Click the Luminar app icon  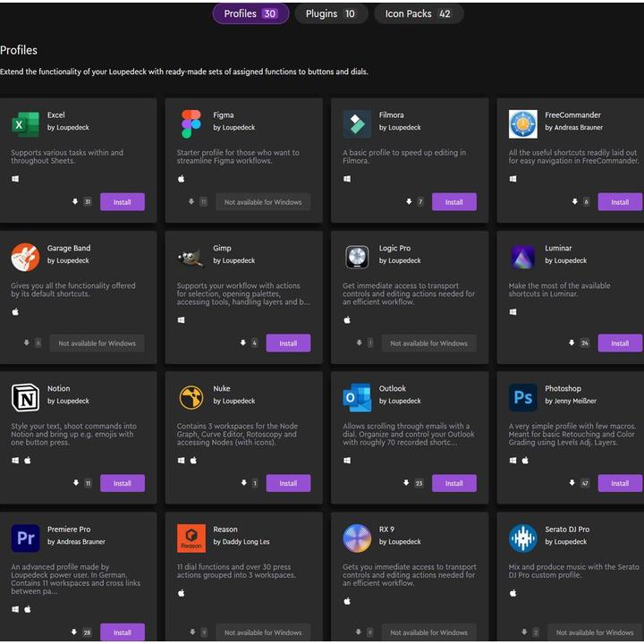pyautogui.click(x=522, y=257)
